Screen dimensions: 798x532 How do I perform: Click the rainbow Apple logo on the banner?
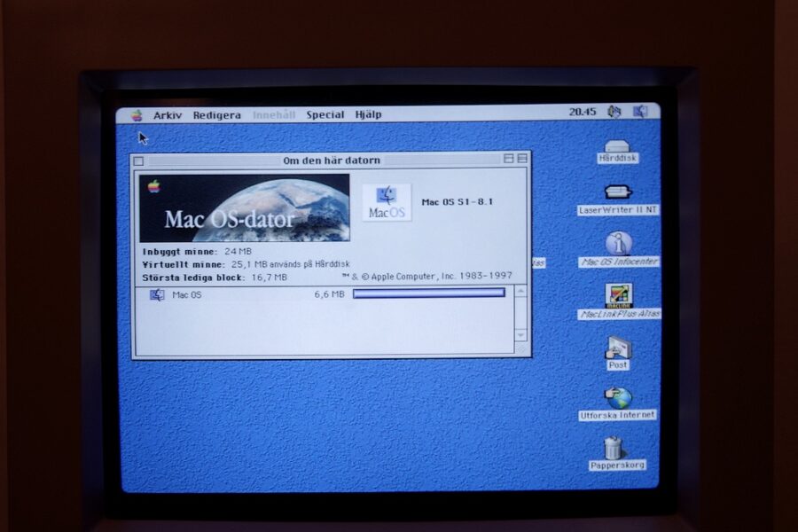click(x=153, y=186)
